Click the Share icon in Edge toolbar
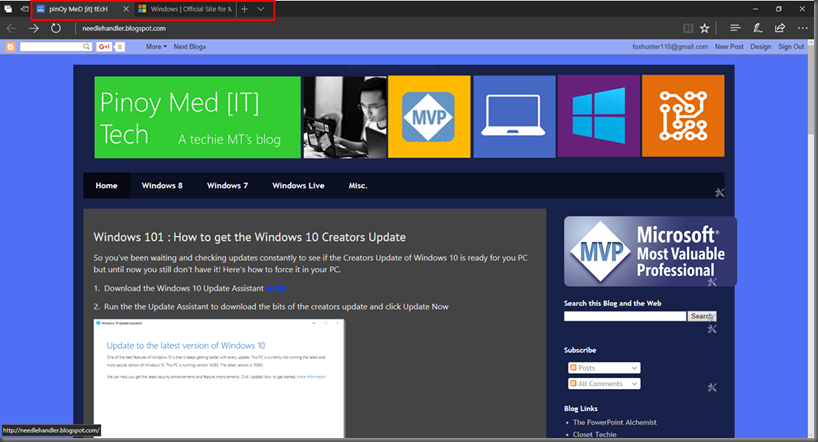Viewport: 818px width, 442px height. (780, 28)
